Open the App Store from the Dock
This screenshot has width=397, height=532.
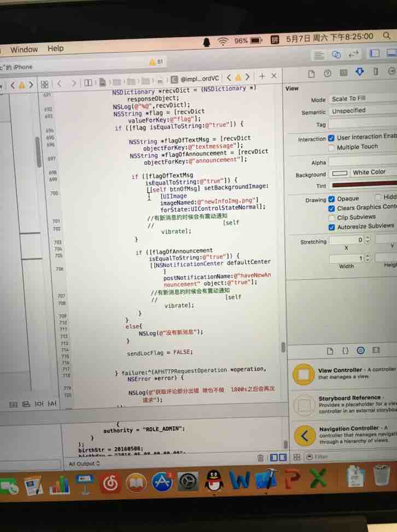pos(162,482)
